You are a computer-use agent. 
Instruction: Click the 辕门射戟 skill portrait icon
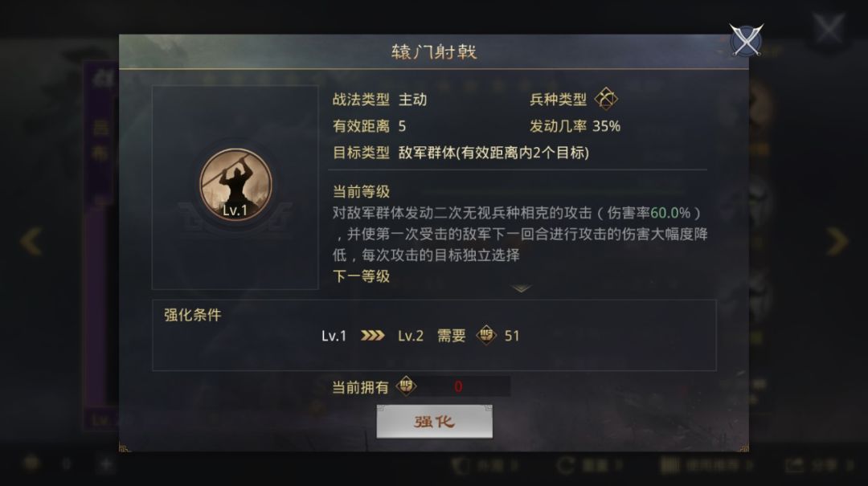(x=235, y=185)
